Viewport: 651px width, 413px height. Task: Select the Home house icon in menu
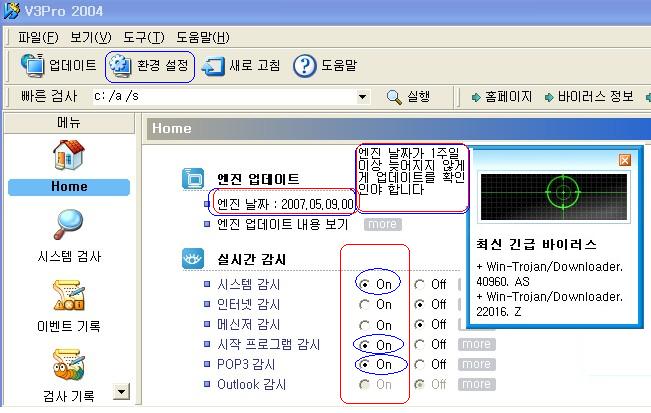(x=69, y=155)
